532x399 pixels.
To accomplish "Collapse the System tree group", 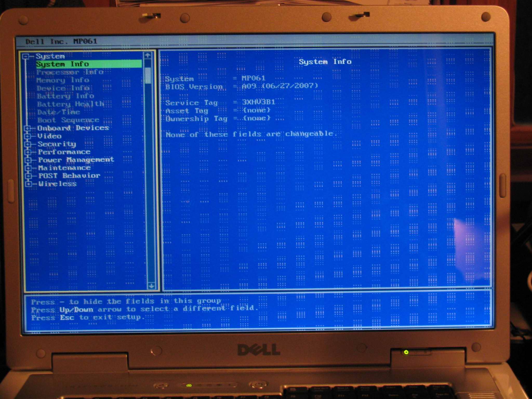I will (x=26, y=56).
